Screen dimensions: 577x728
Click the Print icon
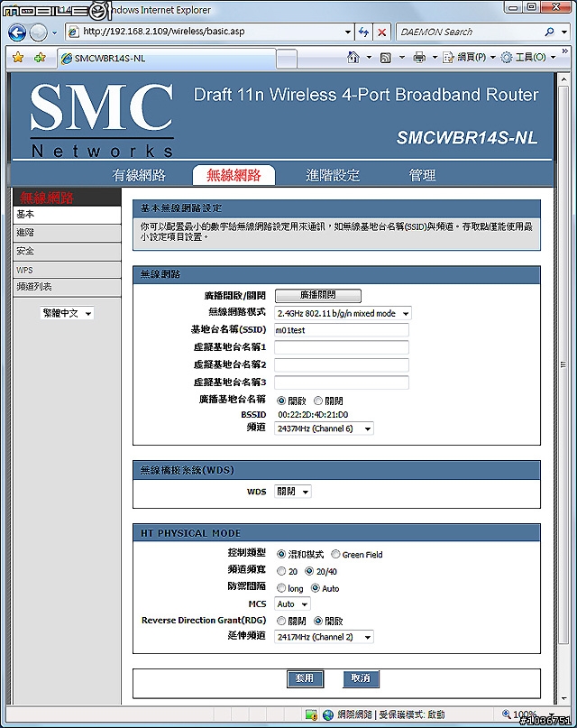point(419,58)
